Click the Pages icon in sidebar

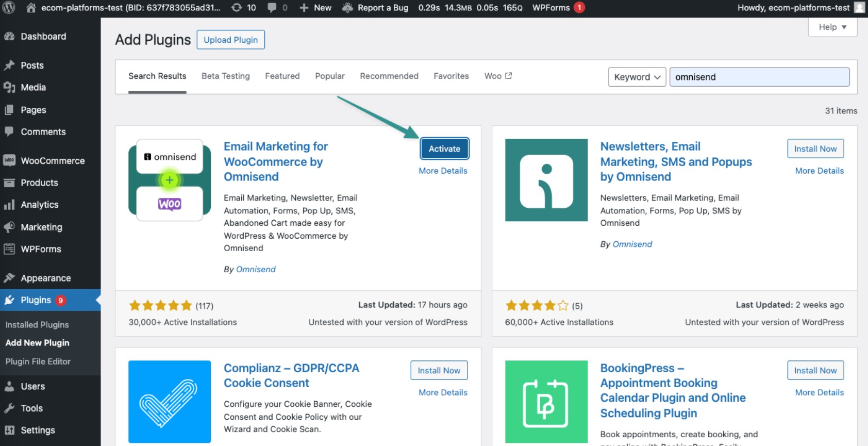[x=9, y=110]
